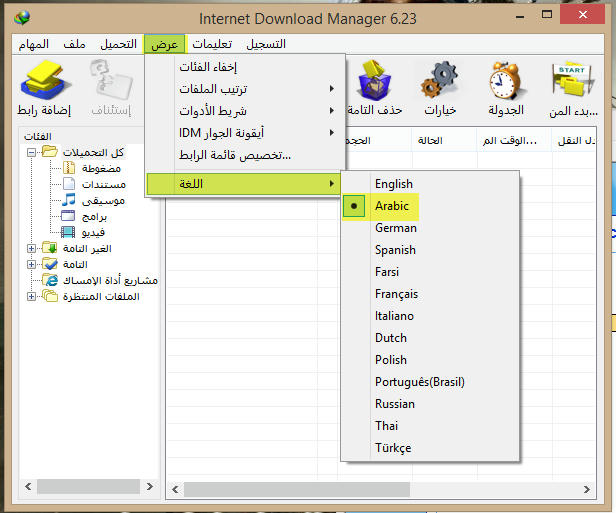Click the Music note category icon (موسيقى)
Viewport: 616px width, 513px height.
(x=69, y=200)
